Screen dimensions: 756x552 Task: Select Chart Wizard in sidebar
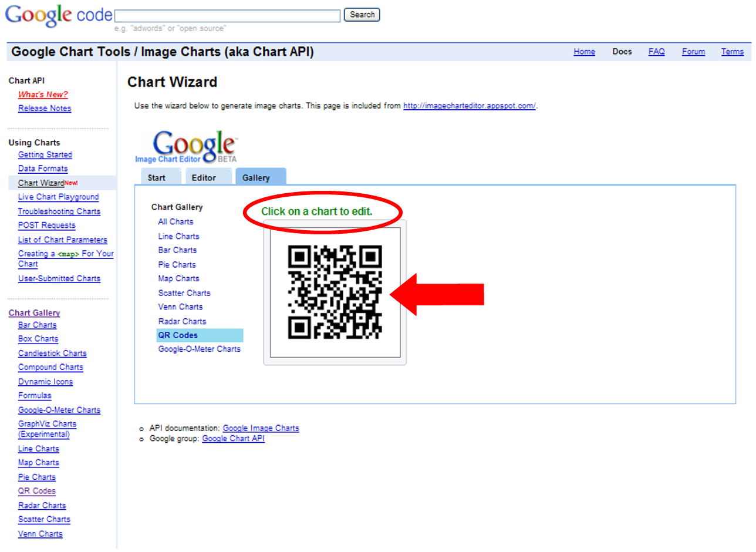(x=41, y=183)
